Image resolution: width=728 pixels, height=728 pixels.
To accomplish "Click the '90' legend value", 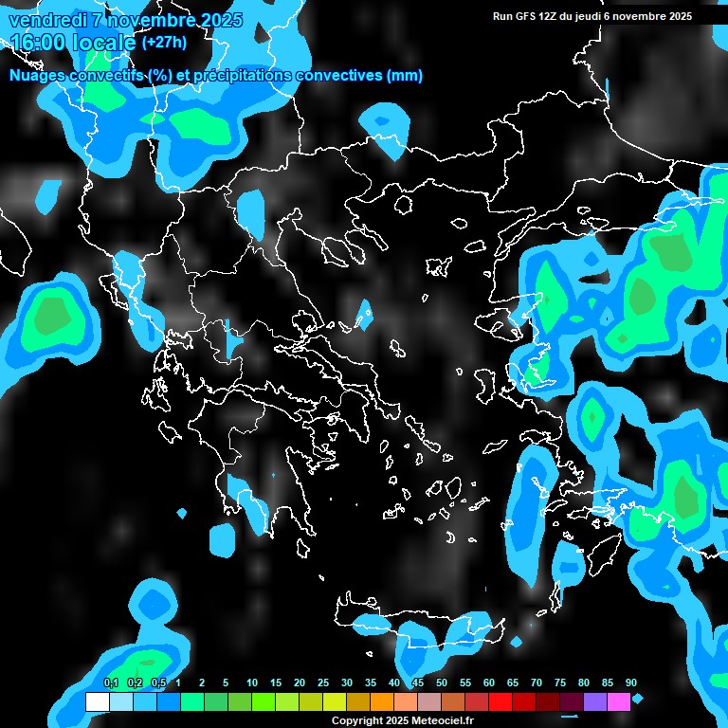I will click(631, 682).
